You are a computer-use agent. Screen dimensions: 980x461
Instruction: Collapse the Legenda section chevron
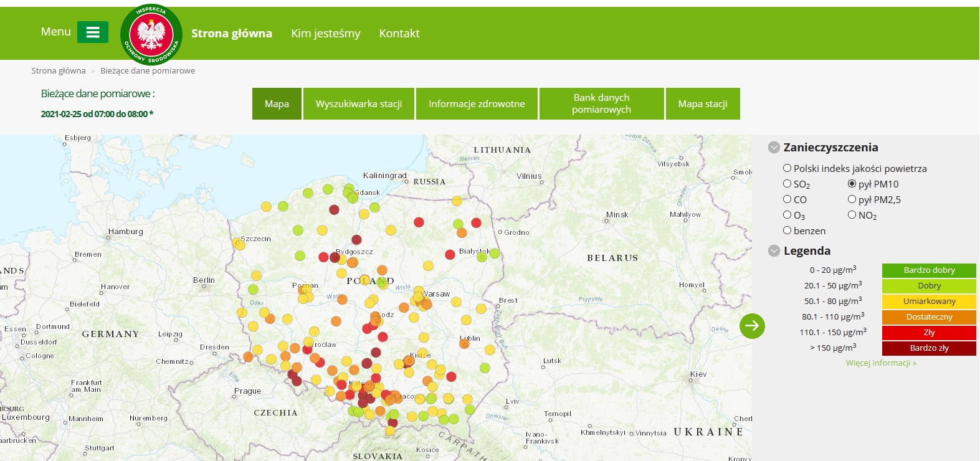click(774, 251)
